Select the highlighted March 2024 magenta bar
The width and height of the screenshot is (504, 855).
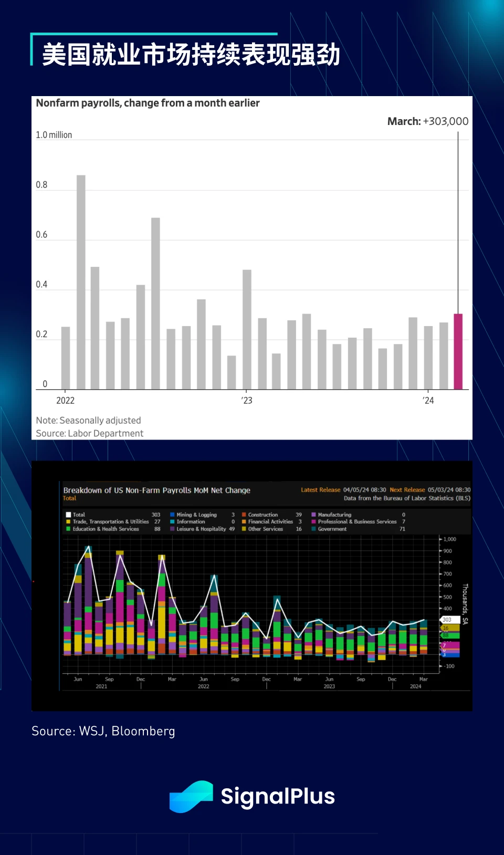coord(458,351)
